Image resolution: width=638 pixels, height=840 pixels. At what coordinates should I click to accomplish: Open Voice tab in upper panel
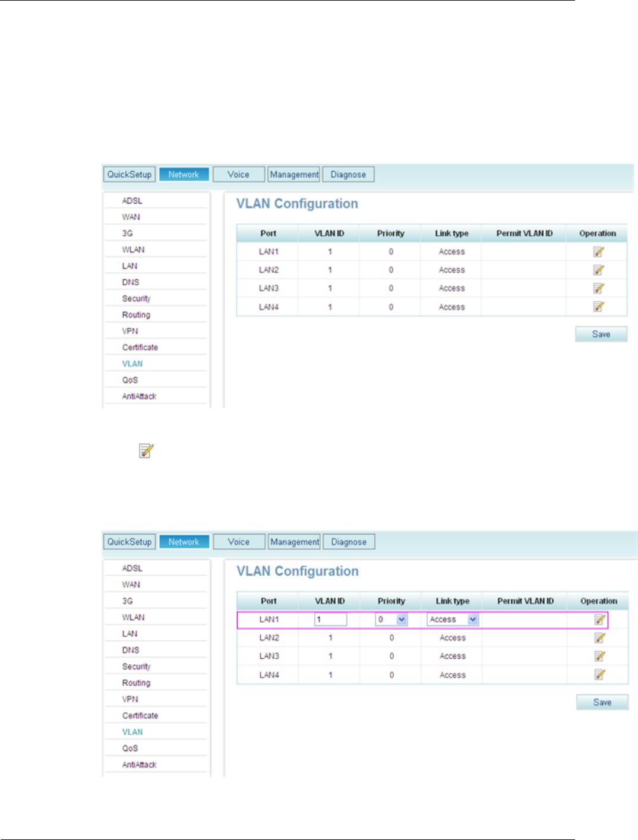click(238, 175)
